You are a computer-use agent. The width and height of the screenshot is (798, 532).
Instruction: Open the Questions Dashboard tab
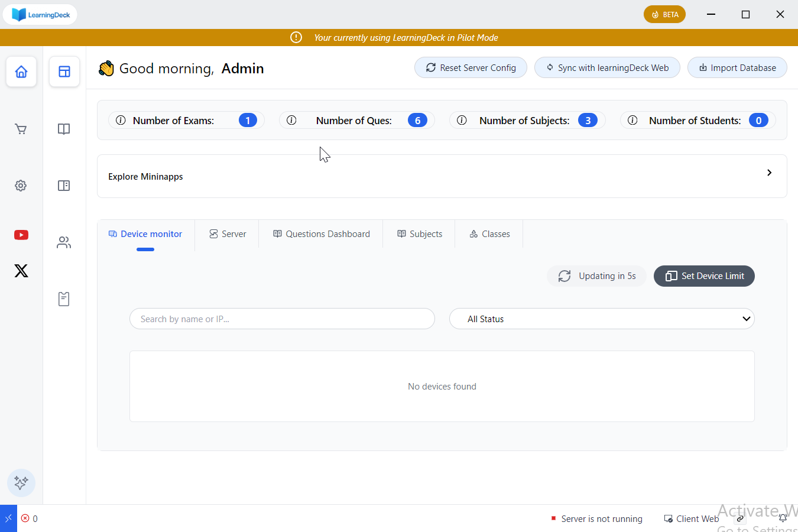[x=322, y=234]
